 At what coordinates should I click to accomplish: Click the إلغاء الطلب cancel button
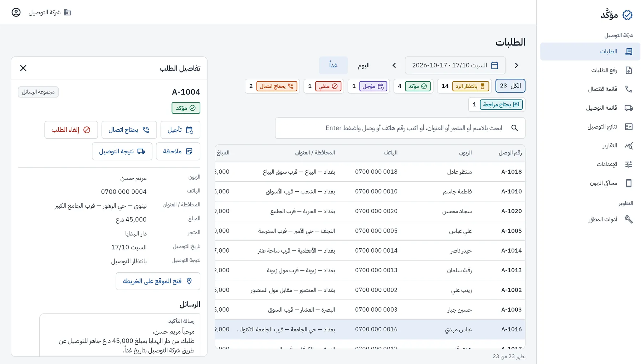tap(71, 130)
